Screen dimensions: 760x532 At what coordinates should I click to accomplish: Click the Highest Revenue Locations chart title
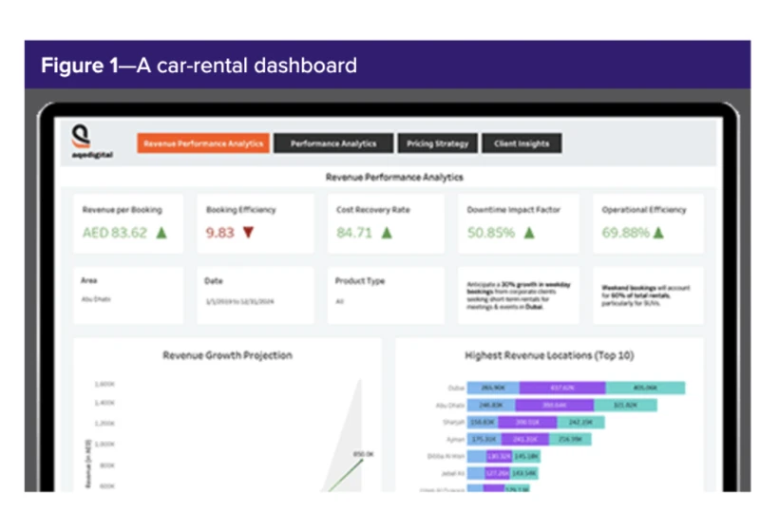(x=549, y=355)
